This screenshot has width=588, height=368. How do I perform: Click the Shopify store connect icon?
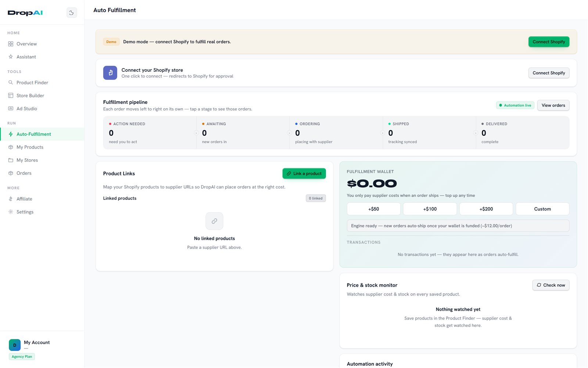pos(110,73)
